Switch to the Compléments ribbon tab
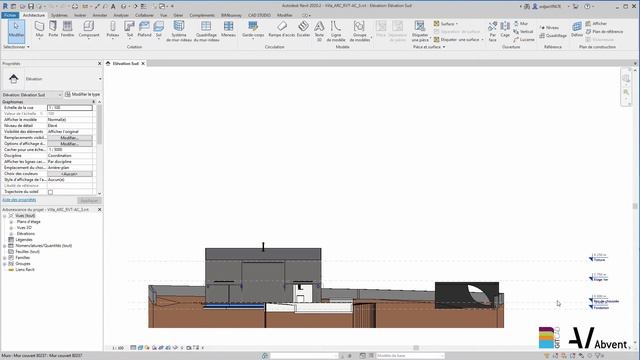 202,15
